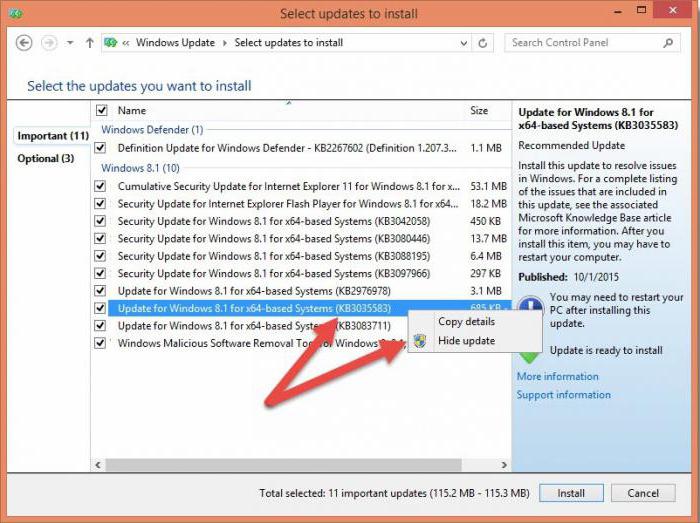
Task: Select Security Update (KB3042058) row text
Action: point(274,221)
